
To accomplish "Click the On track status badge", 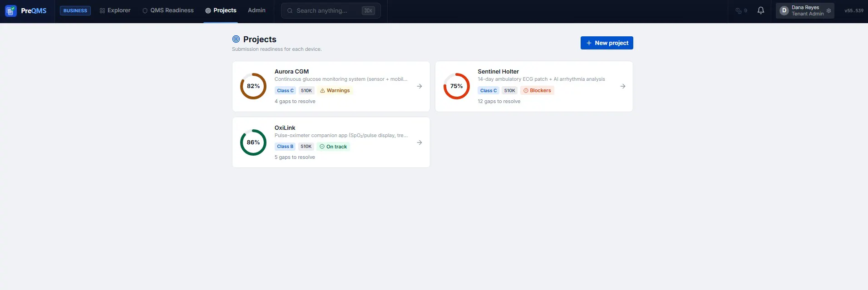I will coord(333,147).
